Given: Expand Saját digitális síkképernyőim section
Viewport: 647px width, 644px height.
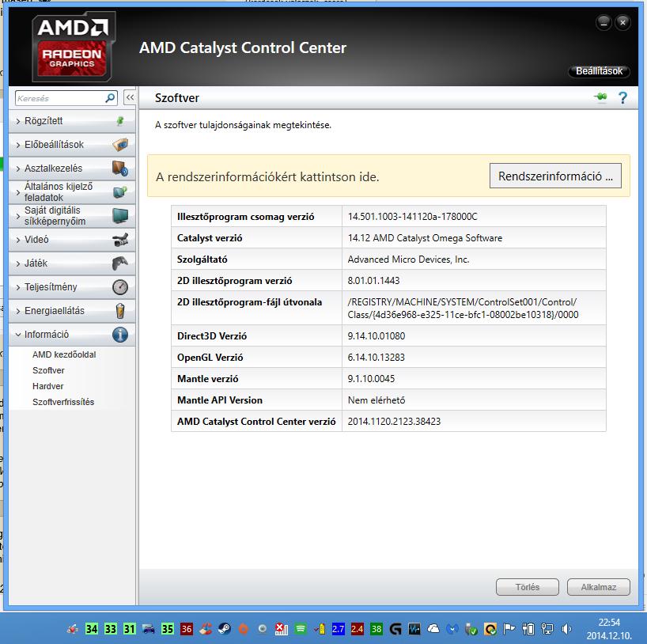Looking at the screenshot, I should [72, 216].
